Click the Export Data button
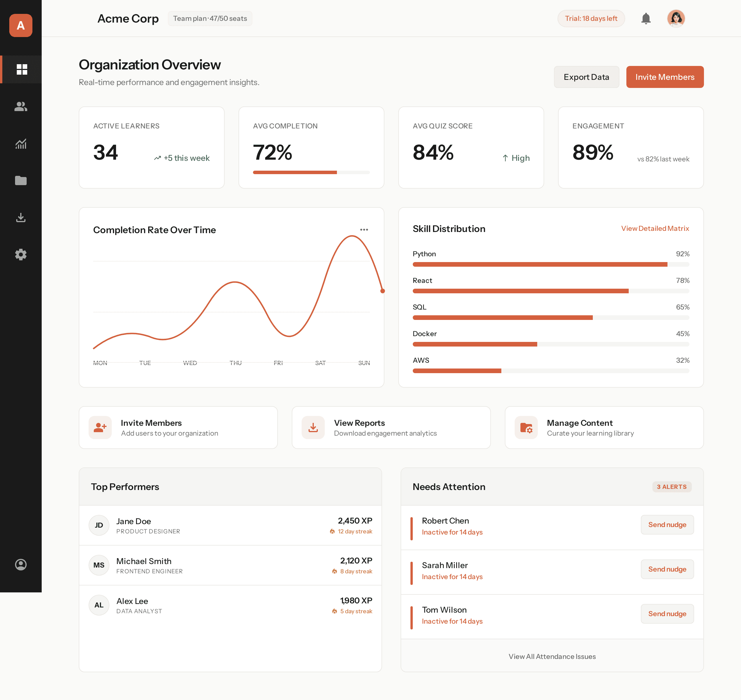Image resolution: width=741 pixels, height=700 pixels. pos(586,77)
